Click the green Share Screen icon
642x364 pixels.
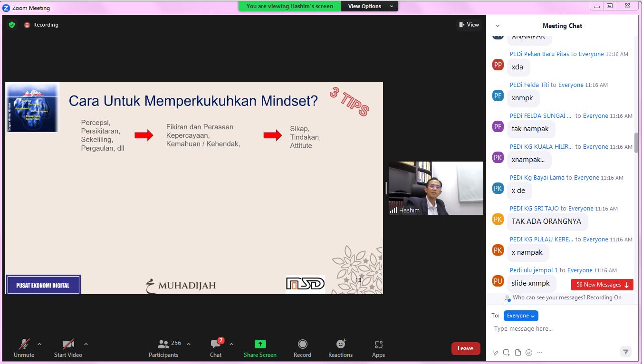(x=260, y=344)
